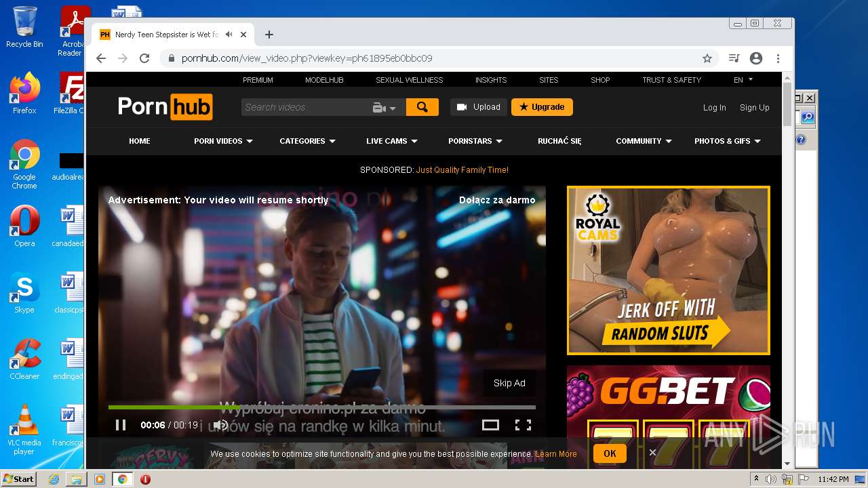Screen dimensions: 868x488
Task: Reload the current page
Action: click(x=144, y=58)
